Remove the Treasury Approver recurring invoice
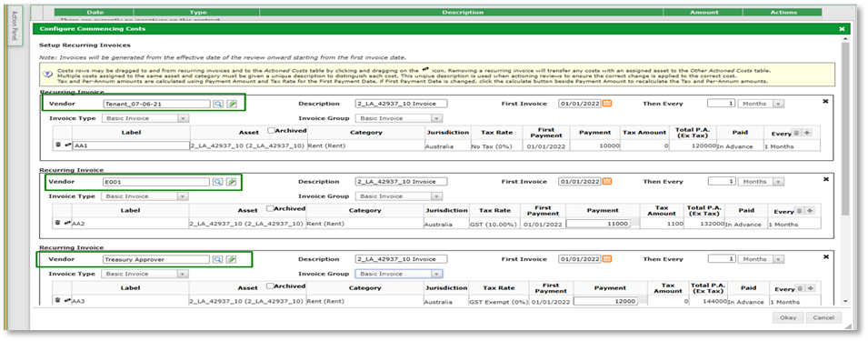 point(826,256)
